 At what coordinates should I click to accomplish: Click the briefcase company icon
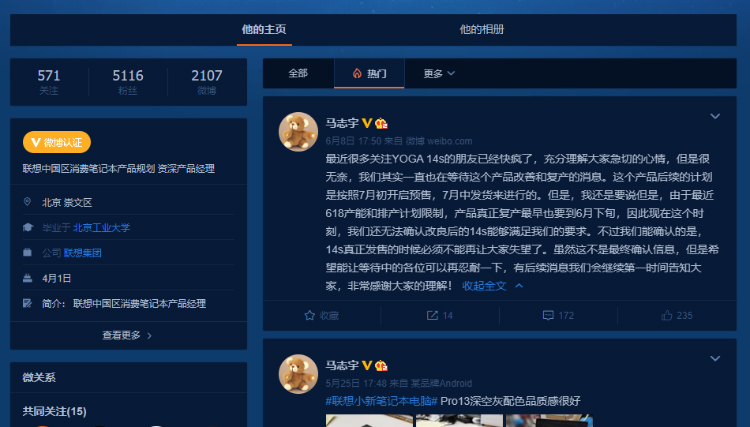click(27, 252)
